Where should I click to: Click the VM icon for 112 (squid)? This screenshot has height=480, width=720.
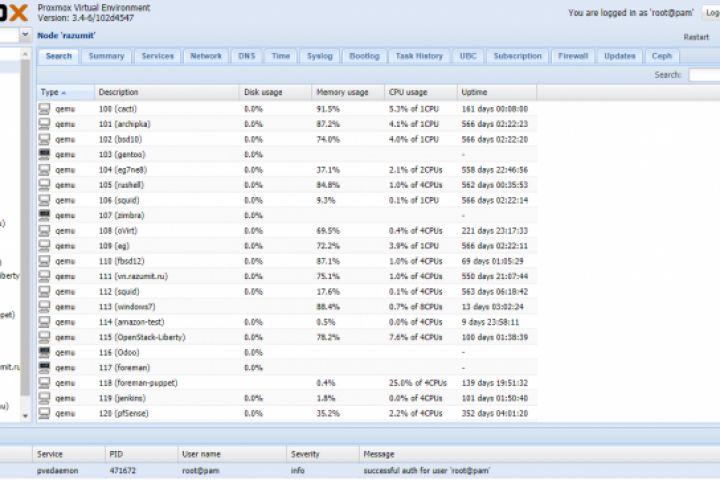[x=44, y=292]
